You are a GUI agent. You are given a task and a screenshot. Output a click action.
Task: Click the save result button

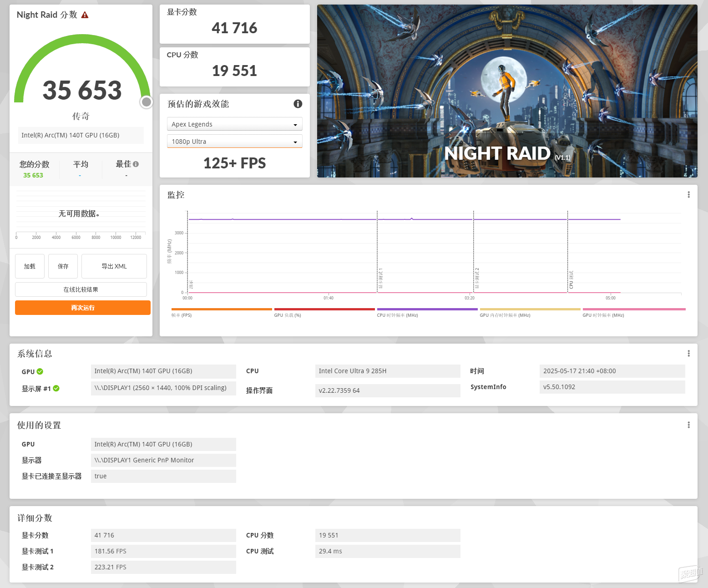click(x=63, y=266)
